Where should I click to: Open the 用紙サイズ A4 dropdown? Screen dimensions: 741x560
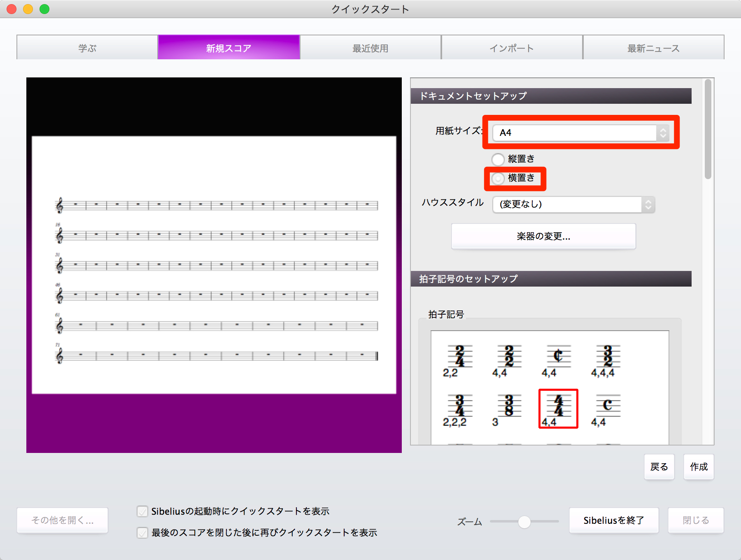click(x=580, y=133)
